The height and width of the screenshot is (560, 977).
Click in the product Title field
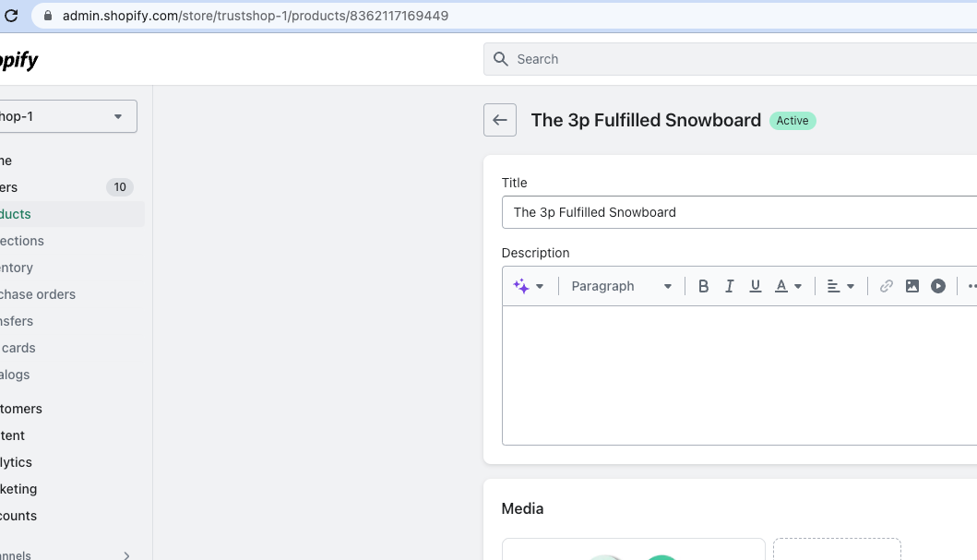point(738,212)
